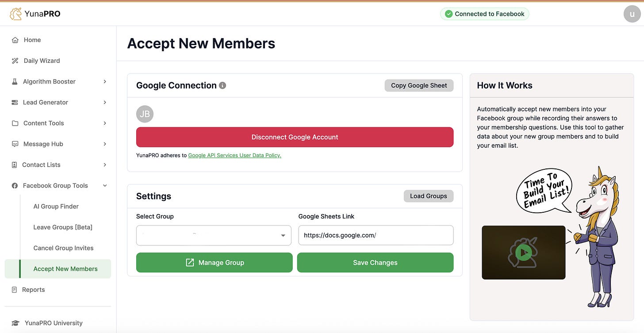Click the green checkmark connection status icon
644x333 pixels.
[x=448, y=14]
